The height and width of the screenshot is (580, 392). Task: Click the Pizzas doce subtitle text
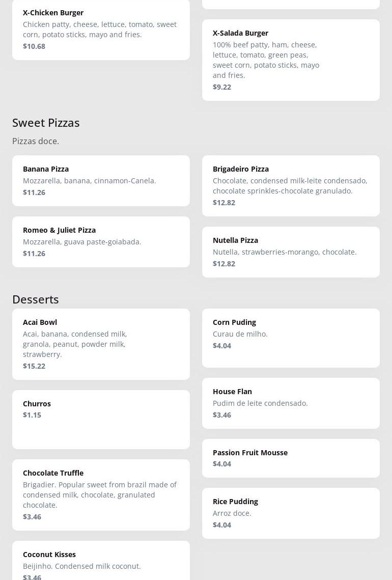point(36,141)
